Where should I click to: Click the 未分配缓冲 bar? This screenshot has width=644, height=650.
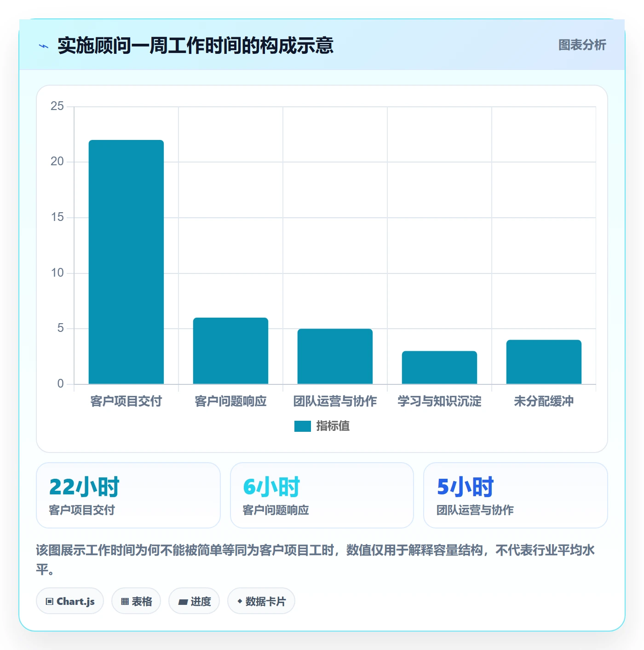pyautogui.click(x=544, y=362)
